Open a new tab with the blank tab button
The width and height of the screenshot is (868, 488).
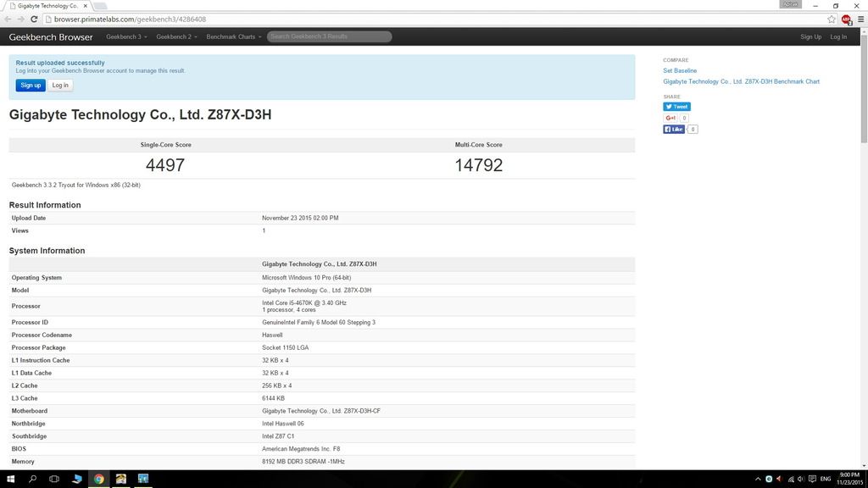pos(100,6)
